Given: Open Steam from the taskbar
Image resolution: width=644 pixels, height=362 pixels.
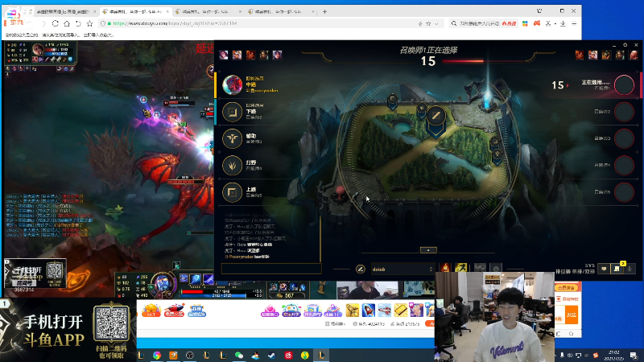Looking at the screenshot, I should point(272,356).
